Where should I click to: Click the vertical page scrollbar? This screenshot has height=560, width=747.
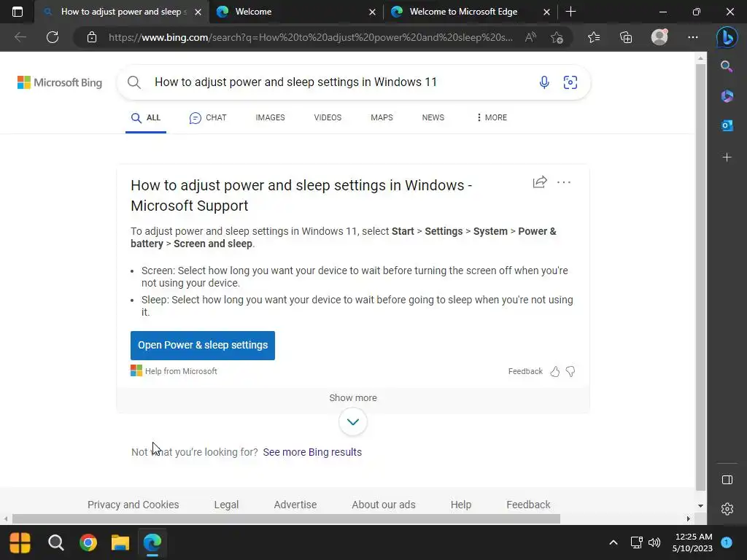tap(700, 276)
